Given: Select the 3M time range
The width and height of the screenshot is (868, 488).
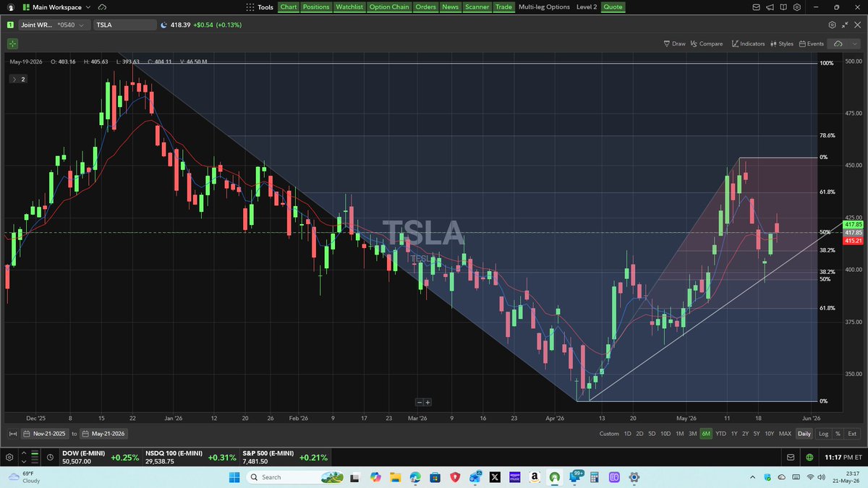Looking at the screenshot, I should click(x=692, y=434).
